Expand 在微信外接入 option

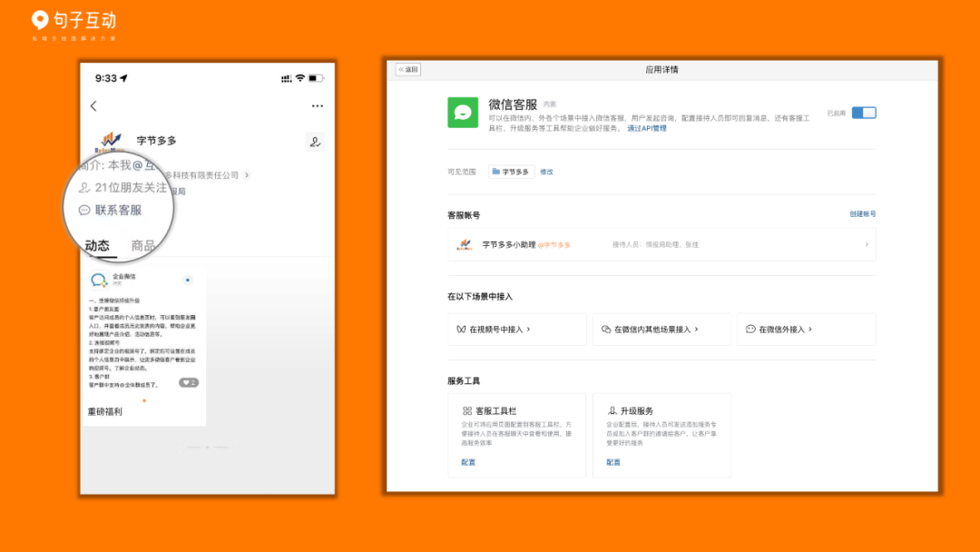tap(807, 330)
